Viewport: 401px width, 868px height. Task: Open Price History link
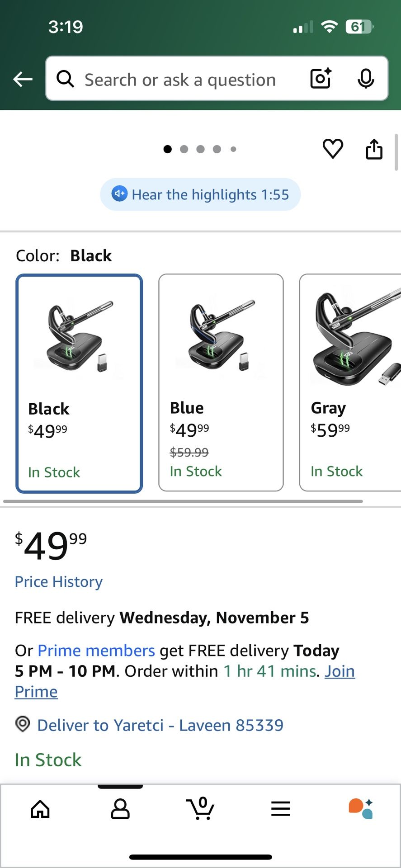coord(59,581)
